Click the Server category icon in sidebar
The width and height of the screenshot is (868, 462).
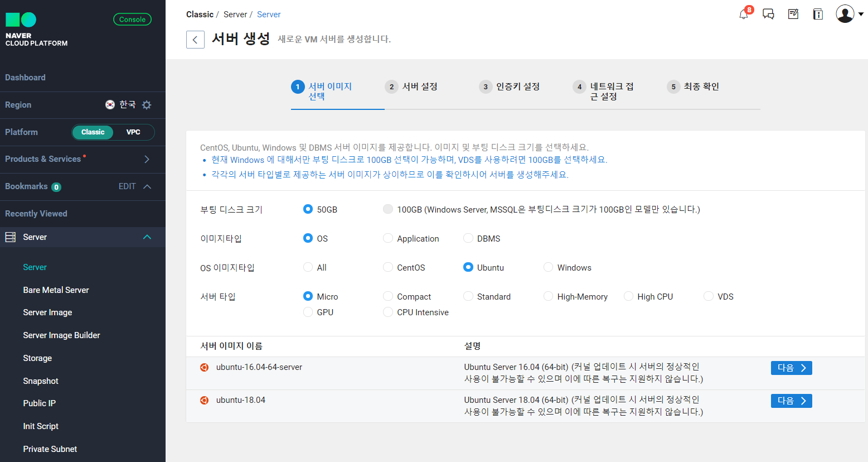10,237
